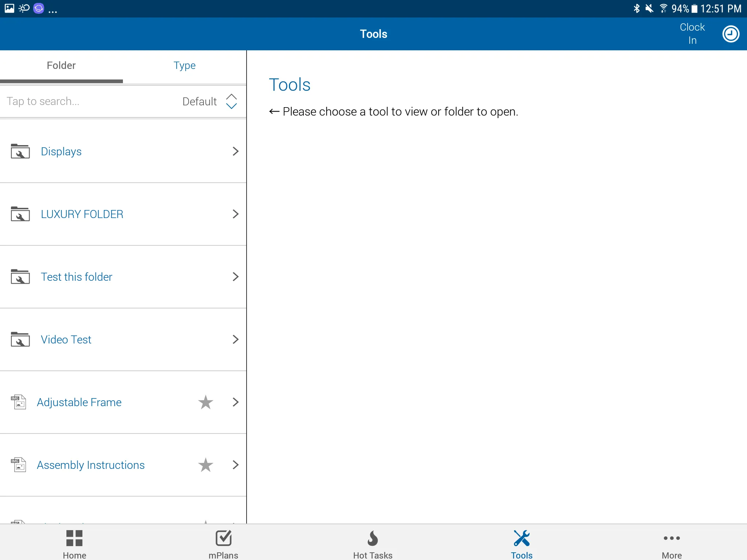
Task: Tap the purple browser notification icon
Action: click(39, 8)
